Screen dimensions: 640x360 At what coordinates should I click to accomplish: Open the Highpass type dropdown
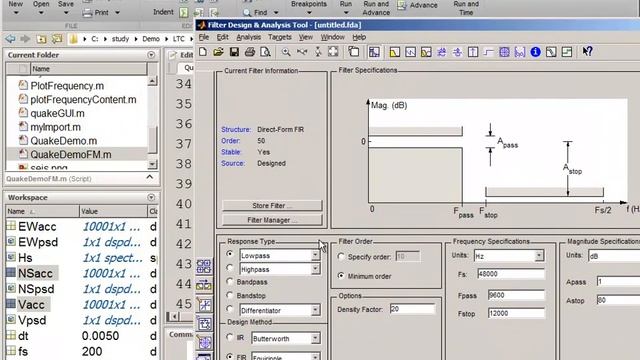(x=315, y=269)
